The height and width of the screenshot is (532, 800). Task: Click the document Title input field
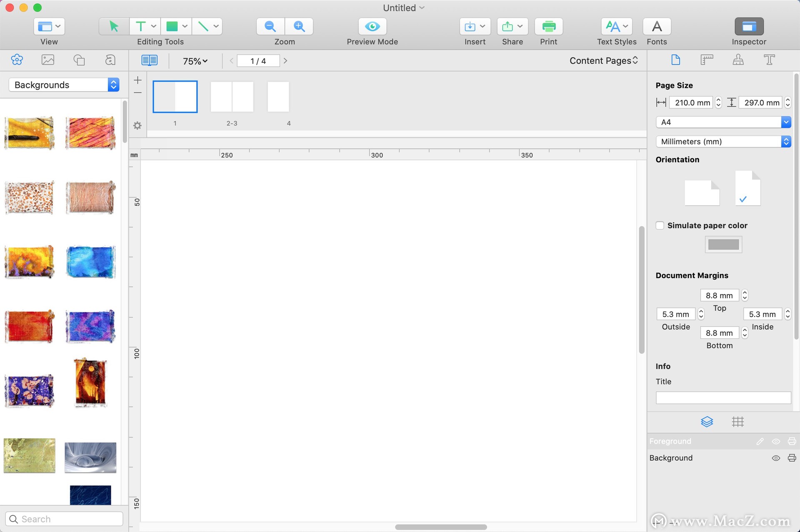click(x=723, y=398)
